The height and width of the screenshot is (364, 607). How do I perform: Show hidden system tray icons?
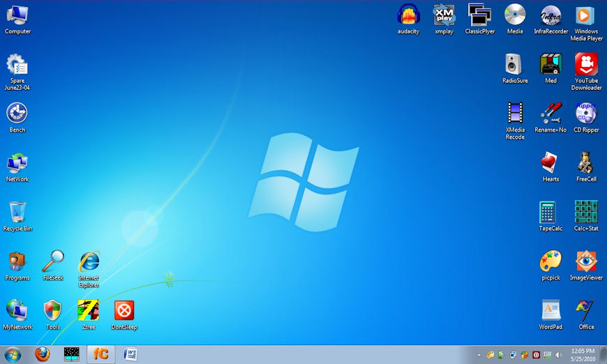tap(479, 355)
